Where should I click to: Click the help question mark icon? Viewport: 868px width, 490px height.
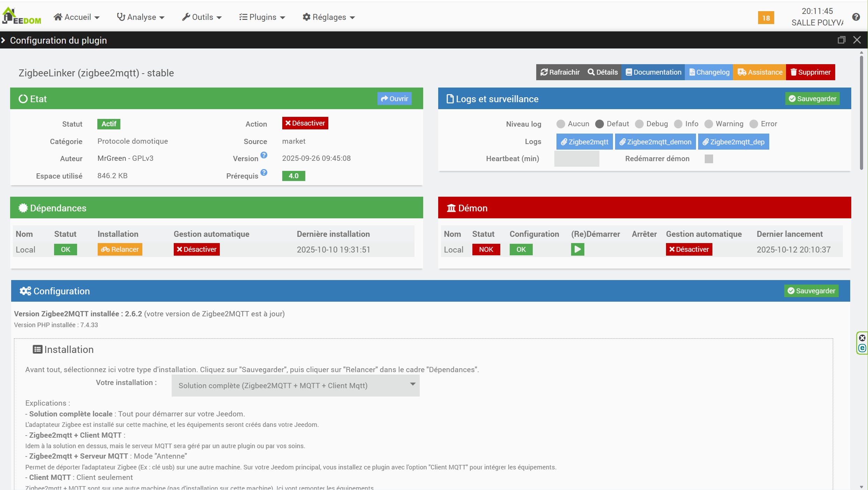[x=856, y=17]
